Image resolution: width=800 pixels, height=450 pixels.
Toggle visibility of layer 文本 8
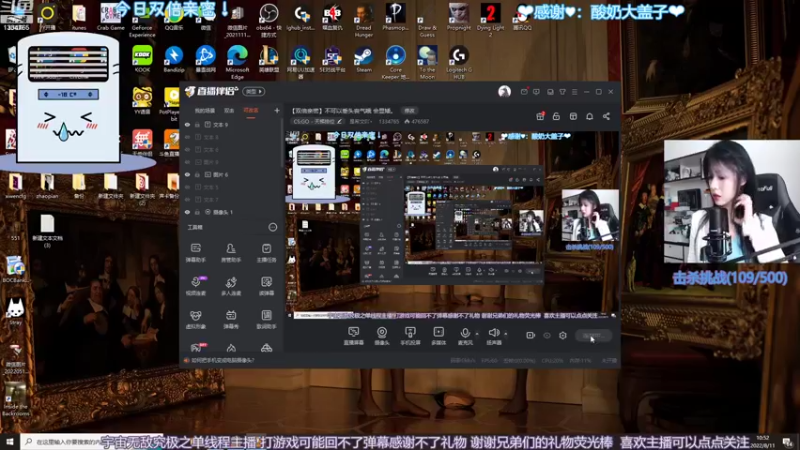tap(187, 137)
